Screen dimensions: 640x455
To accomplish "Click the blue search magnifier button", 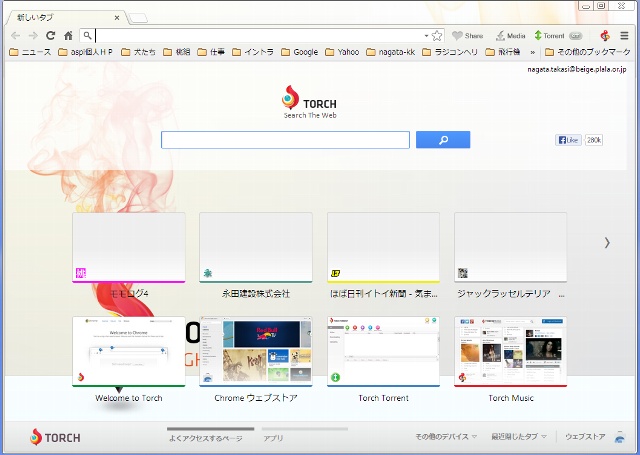I will pyautogui.click(x=443, y=140).
